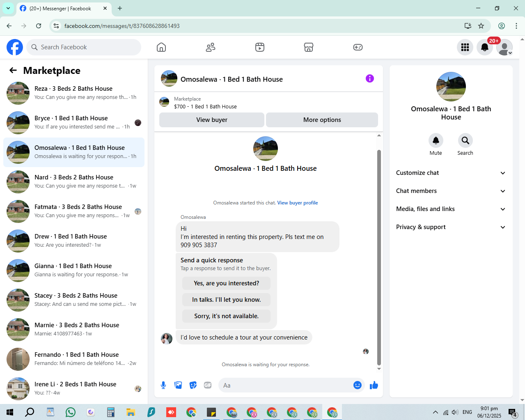
Task: Open File Explorer from the taskbar
Action: [x=131, y=412]
